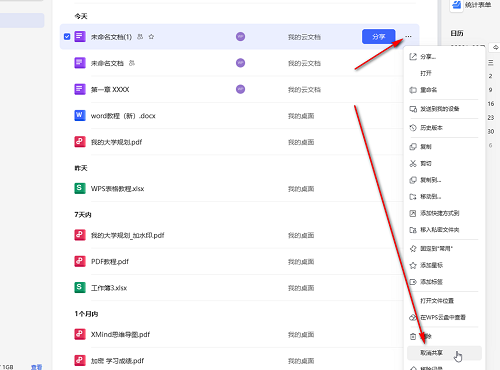Click the trash 删除 entry
The width and height of the screenshot is (500, 370).
click(x=444, y=336)
